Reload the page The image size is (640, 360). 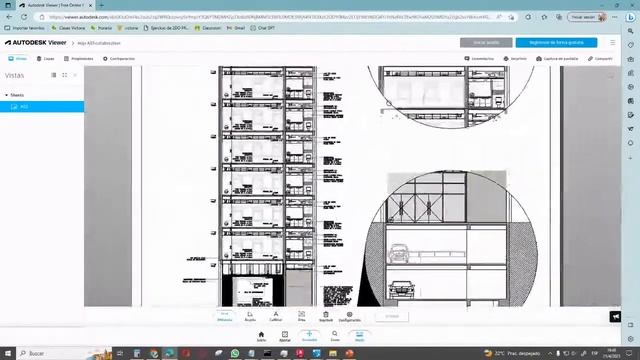tap(24, 17)
